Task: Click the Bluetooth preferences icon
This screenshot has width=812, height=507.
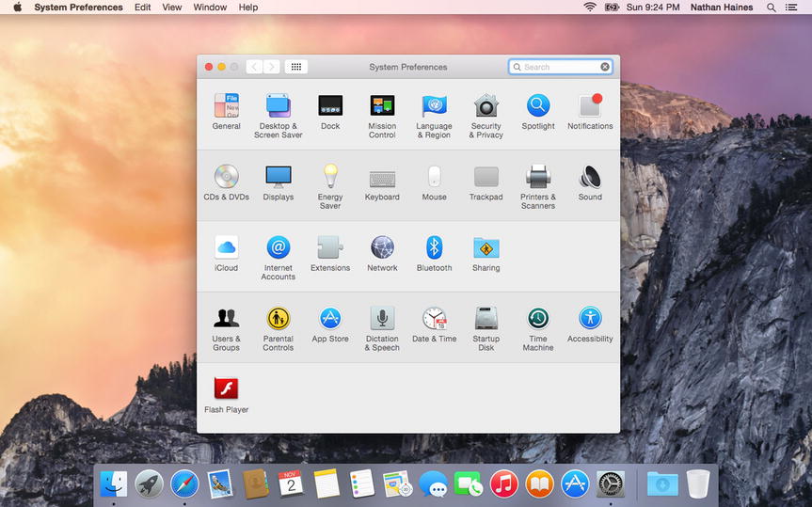Action: pyautogui.click(x=434, y=247)
